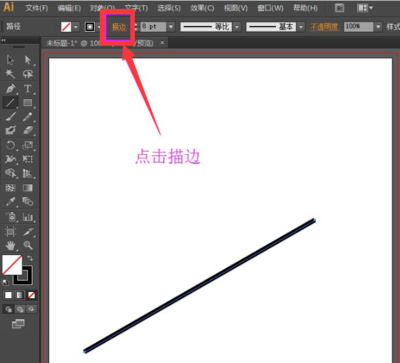This screenshot has width=400, height=363.
Task: Activate Draw Behind mode
Action: pyautogui.click(x=20, y=309)
